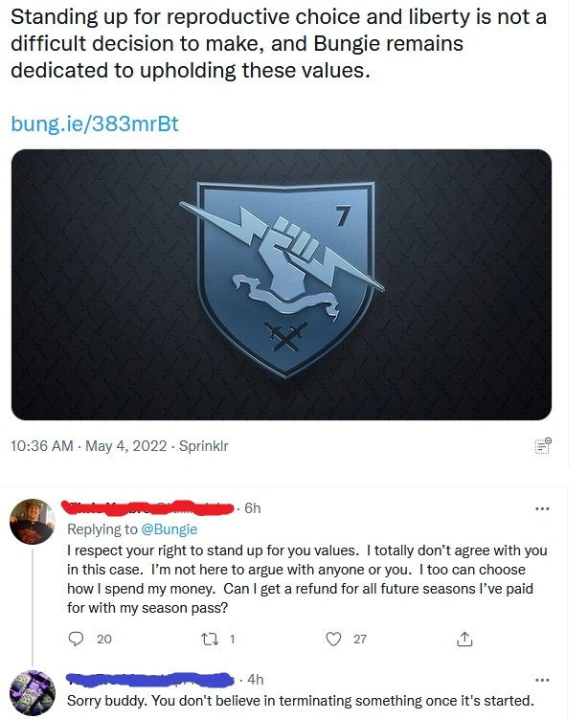Image resolution: width=588 pixels, height=719 pixels.
Task: Open the Bungie shield logo image
Action: (282, 284)
